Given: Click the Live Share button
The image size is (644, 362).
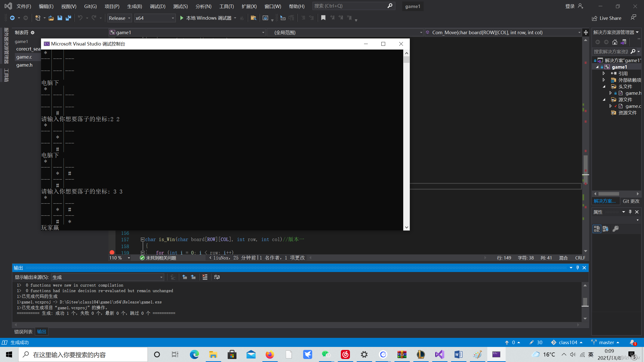Looking at the screenshot, I should click(x=607, y=18).
